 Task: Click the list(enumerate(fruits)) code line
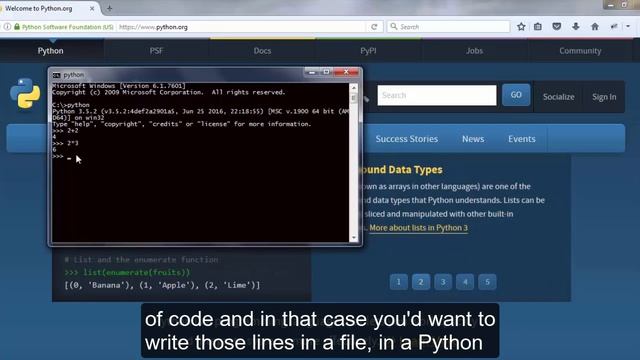click(127, 272)
